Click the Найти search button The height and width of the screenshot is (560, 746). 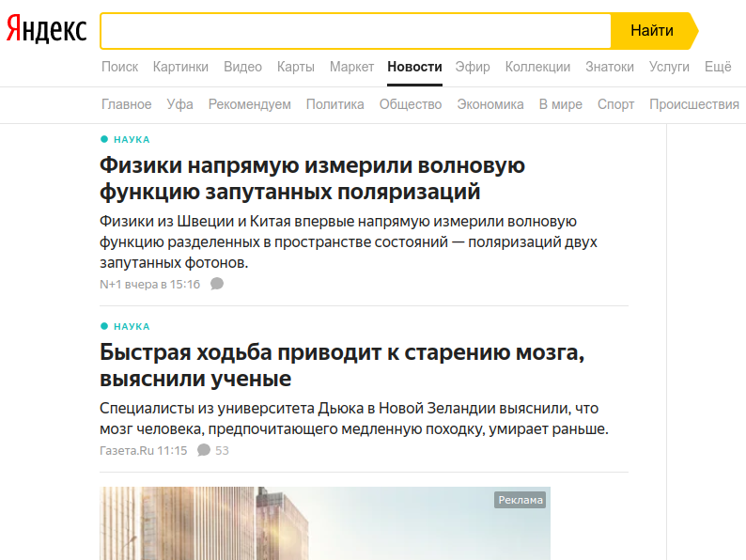click(654, 31)
